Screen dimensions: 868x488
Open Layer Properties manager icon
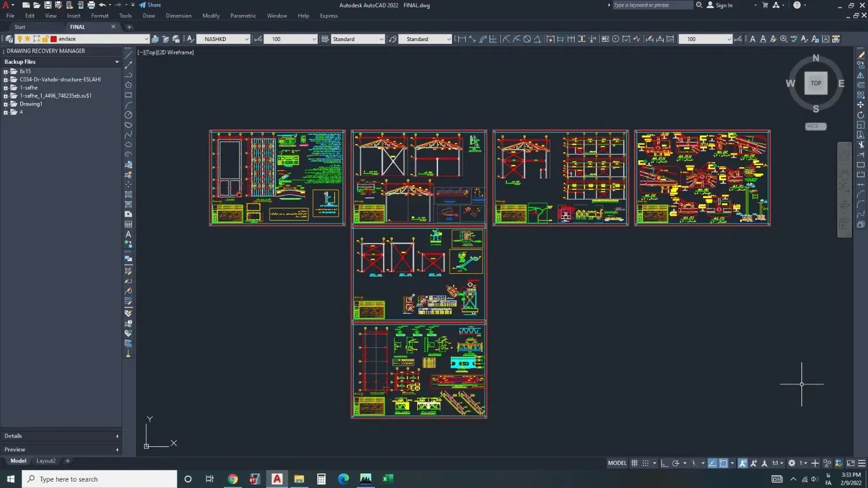(x=9, y=39)
